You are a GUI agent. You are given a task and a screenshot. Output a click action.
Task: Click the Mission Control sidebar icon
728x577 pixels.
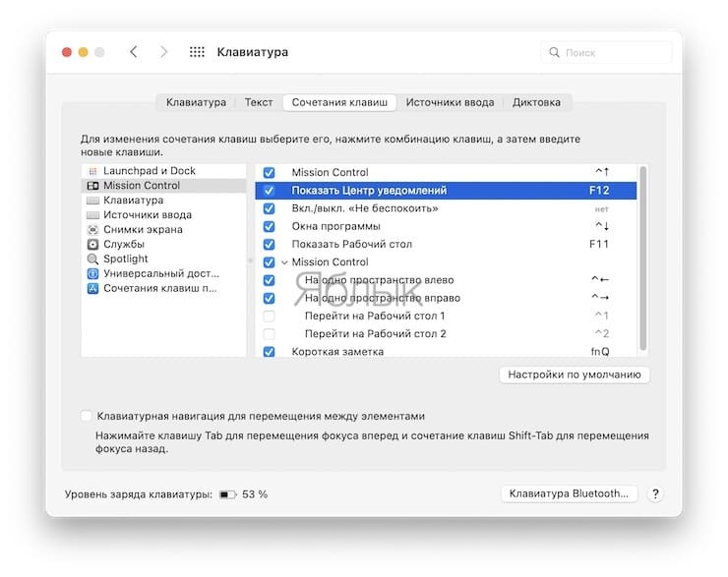pyautogui.click(x=92, y=186)
